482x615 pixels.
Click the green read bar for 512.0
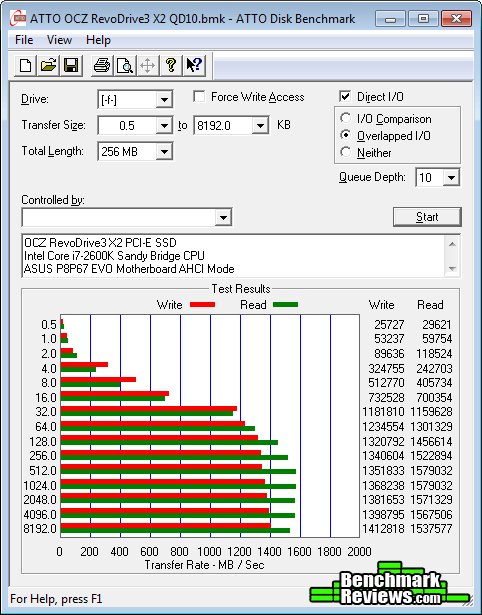pyautogui.click(x=178, y=472)
